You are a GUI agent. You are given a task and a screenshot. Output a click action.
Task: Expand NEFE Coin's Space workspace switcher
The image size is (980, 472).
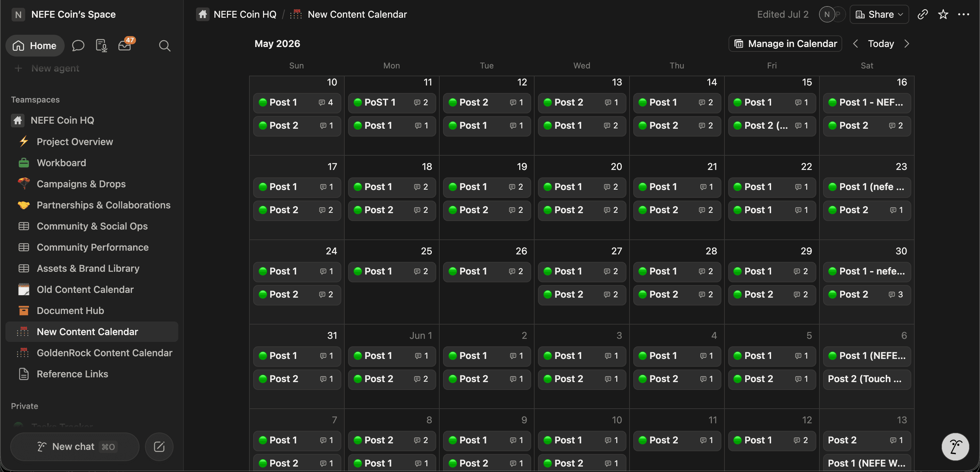tap(64, 14)
